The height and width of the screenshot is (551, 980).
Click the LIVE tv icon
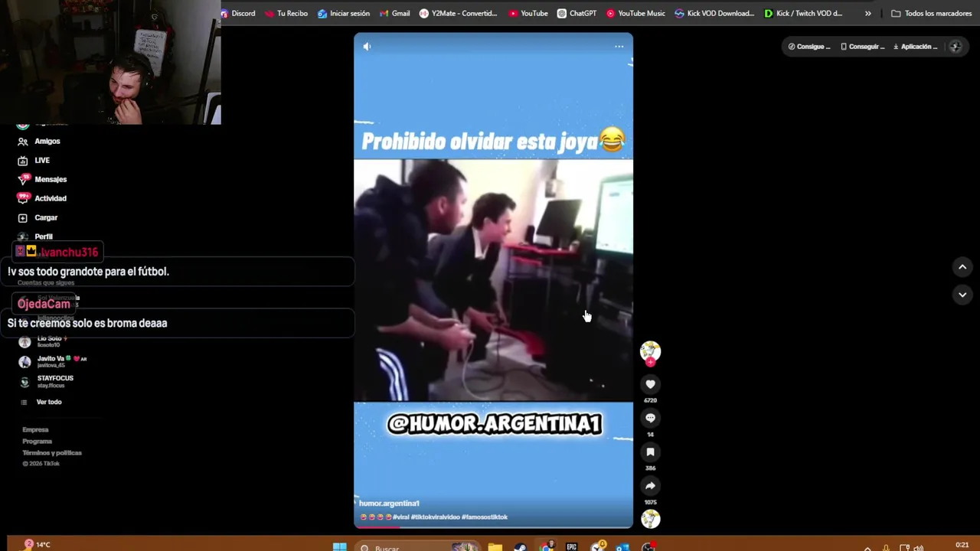23,160
